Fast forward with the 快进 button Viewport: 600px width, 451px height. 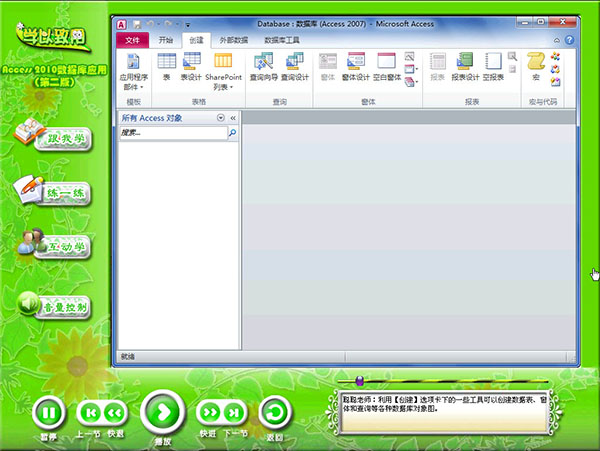(210, 412)
